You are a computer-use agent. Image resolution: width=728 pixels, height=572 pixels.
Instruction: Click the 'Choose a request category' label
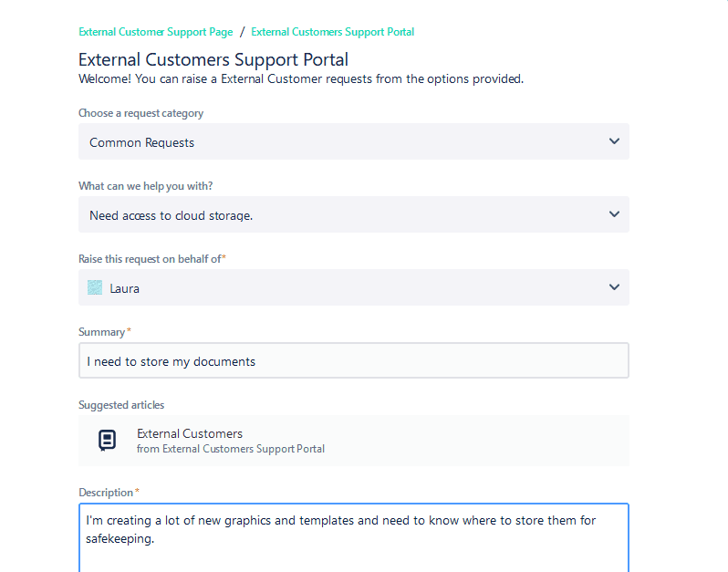pos(140,113)
